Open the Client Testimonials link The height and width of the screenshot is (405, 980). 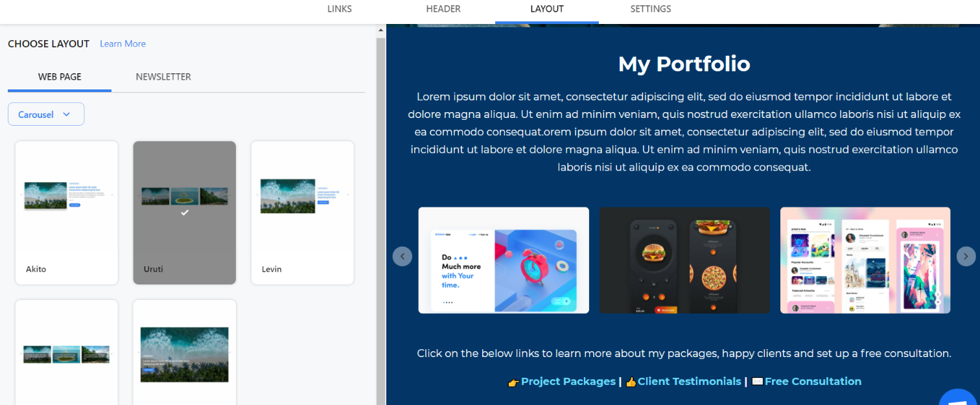coord(689,382)
